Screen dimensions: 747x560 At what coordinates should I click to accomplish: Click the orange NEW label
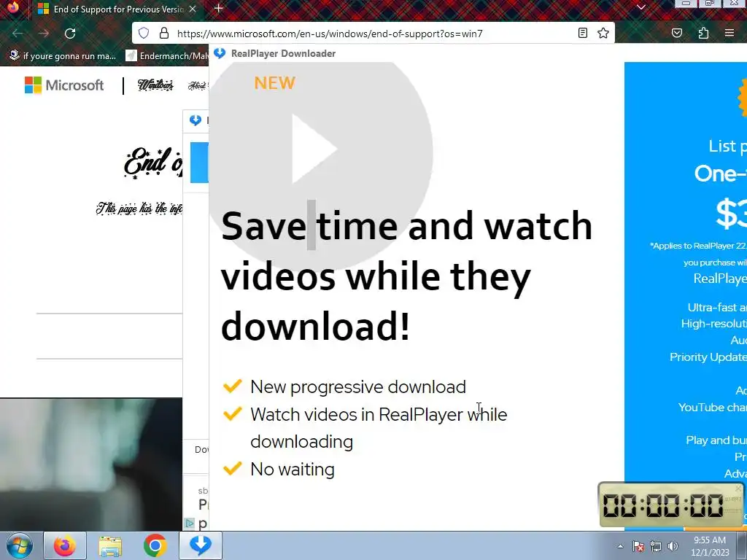[275, 83]
